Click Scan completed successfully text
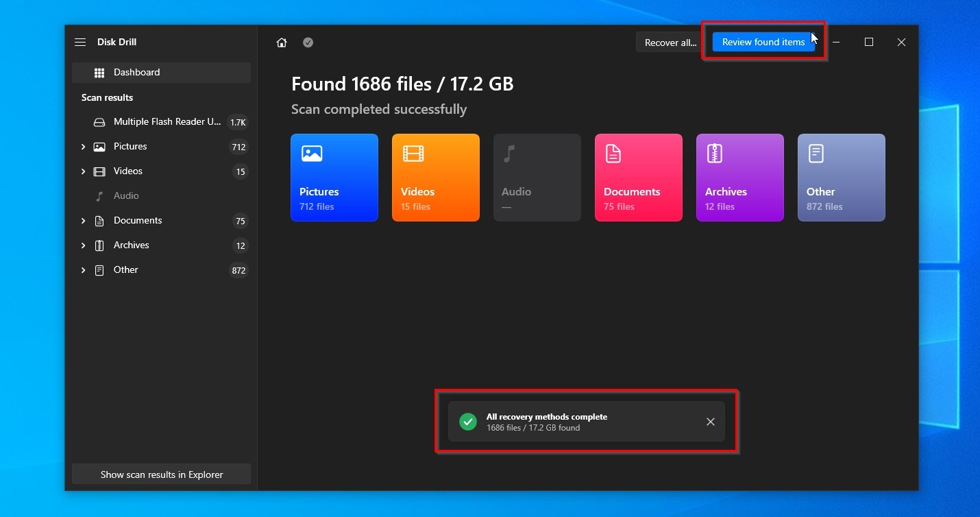Viewport: 980px width, 517px height. (379, 110)
